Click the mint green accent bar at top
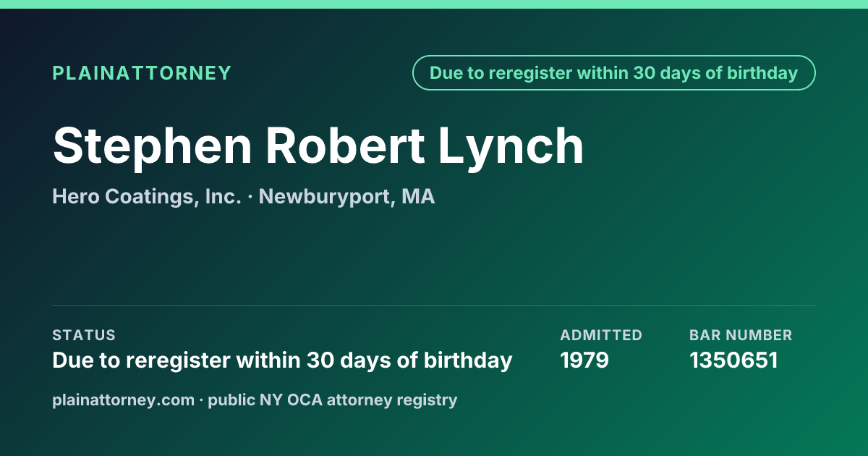Image resolution: width=868 pixels, height=456 pixels. click(434, 4)
